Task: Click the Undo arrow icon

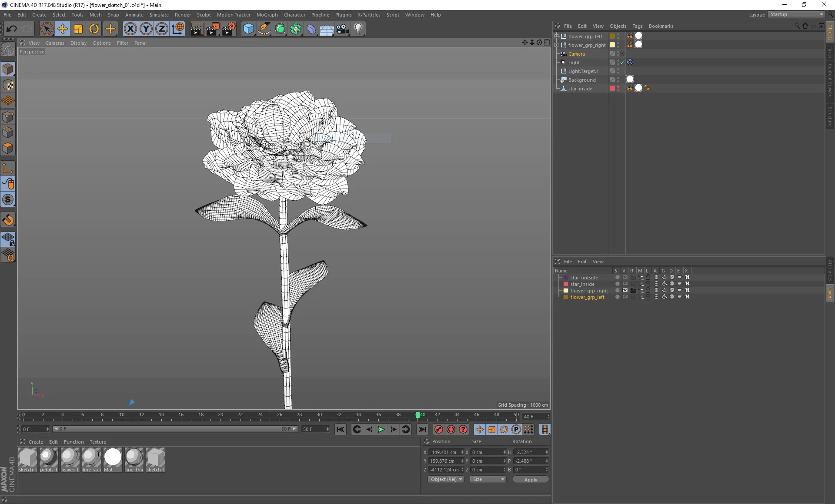Action: (x=11, y=29)
